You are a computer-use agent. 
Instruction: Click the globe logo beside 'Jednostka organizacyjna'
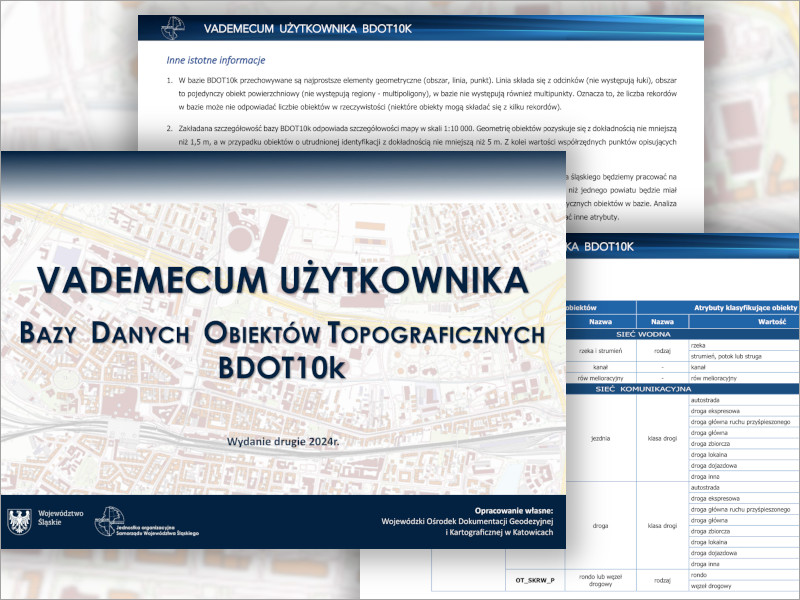(107, 521)
